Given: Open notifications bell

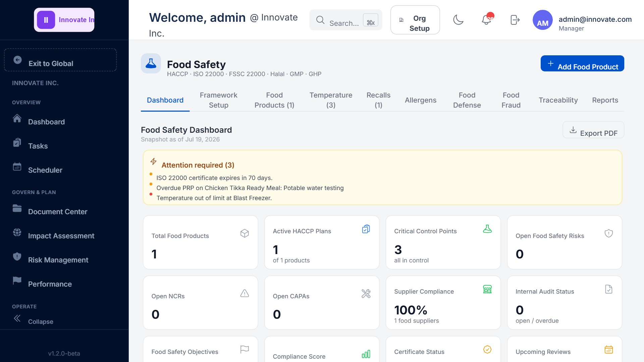Looking at the screenshot, I should [x=486, y=20].
